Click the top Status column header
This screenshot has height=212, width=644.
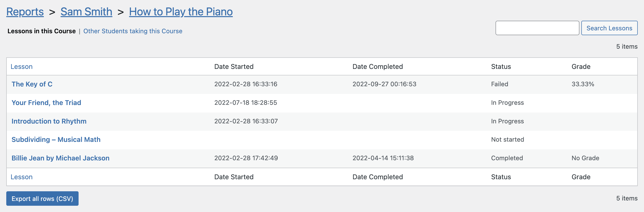click(501, 66)
